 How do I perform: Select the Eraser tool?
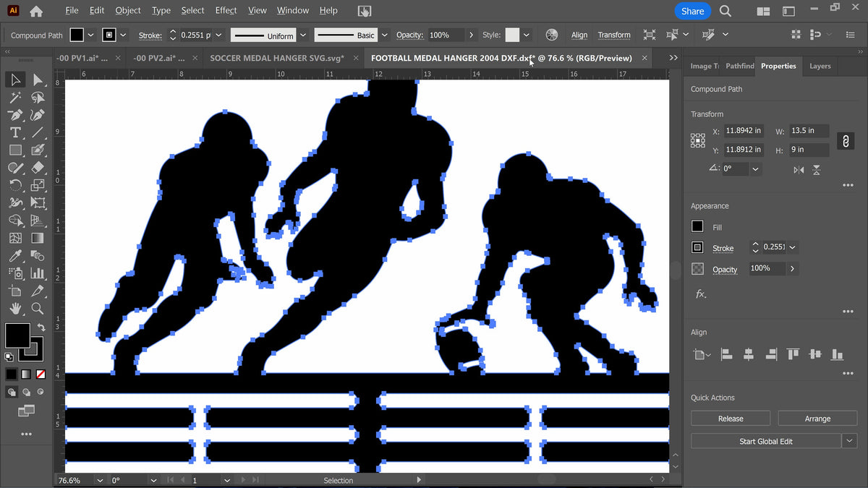click(x=38, y=168)
